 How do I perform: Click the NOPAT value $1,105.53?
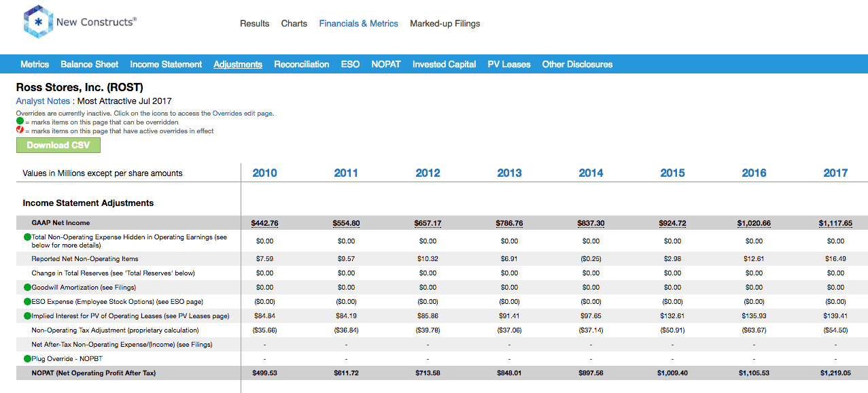(754, 373)
